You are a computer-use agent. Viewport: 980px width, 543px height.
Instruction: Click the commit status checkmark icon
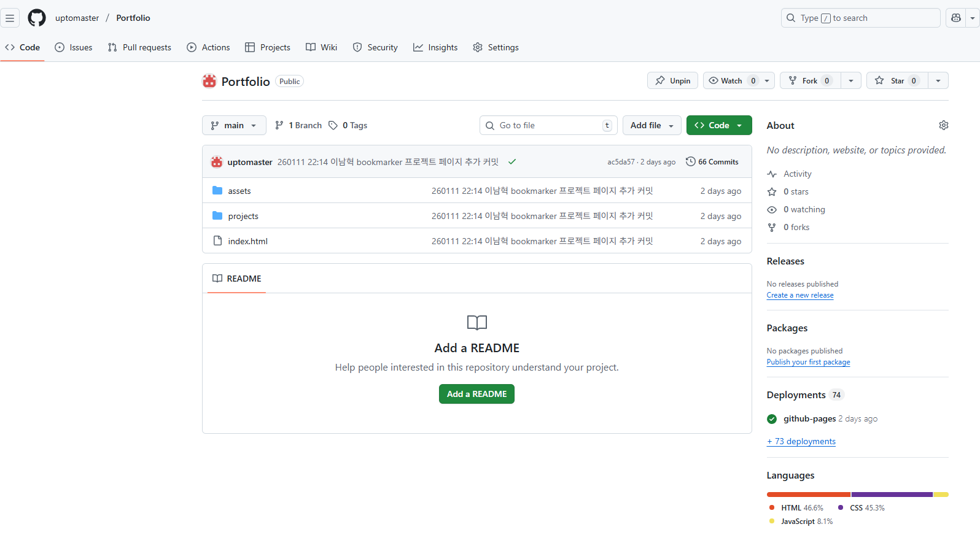coord(512,162)
